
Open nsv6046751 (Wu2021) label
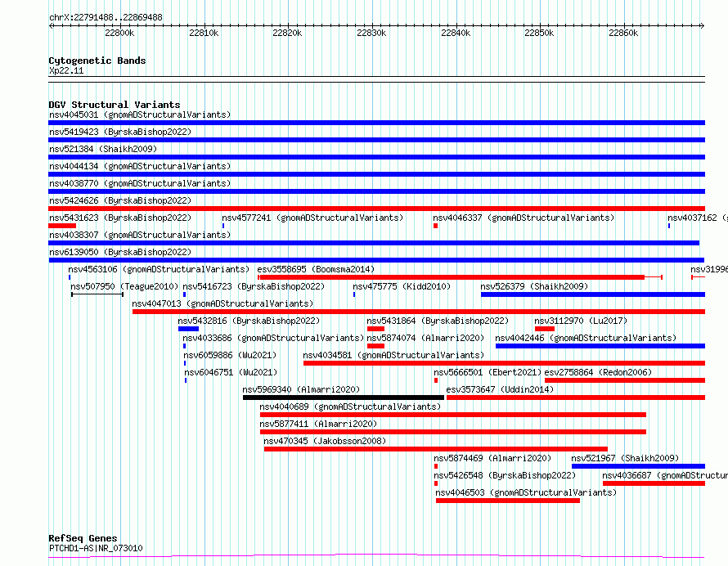click(231, 372)
